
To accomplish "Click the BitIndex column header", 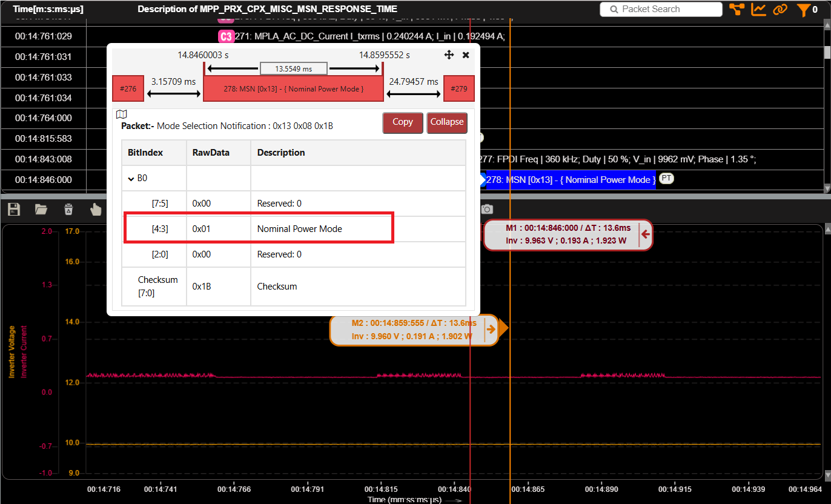I will coord(154,153).
